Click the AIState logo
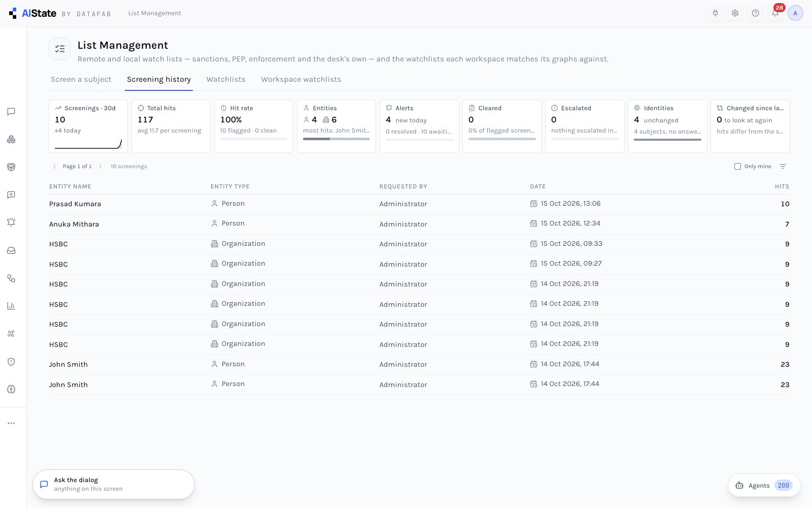Screen dimensions: 812x508 32,13
